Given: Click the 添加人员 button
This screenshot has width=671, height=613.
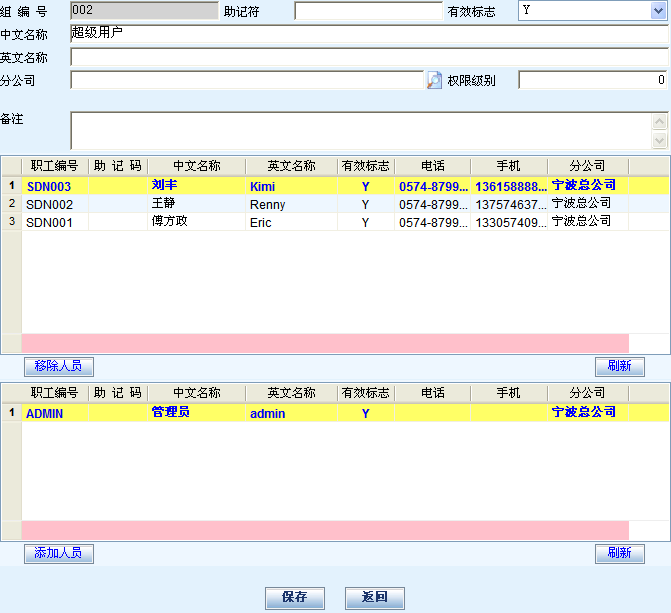Looking at the screenshot, I should coord(58,553).
